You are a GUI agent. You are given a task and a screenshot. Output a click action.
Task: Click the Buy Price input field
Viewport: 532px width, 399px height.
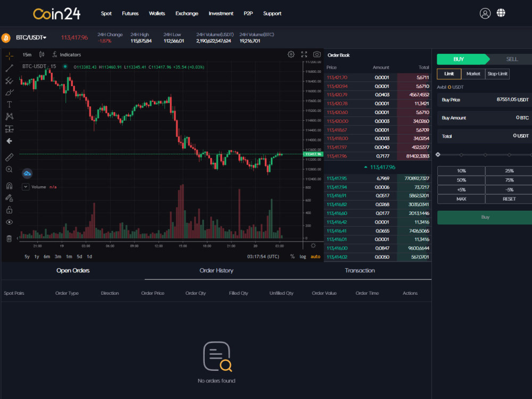point(485,100)
